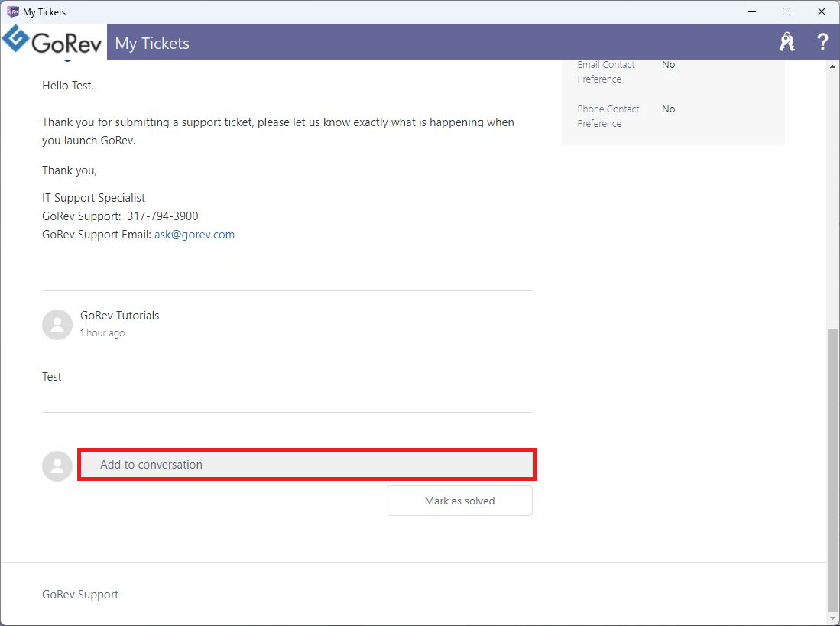Maximize the My Tickets window
The width and height of the screenshot is (840, 626).
click(x=786, y=11)
